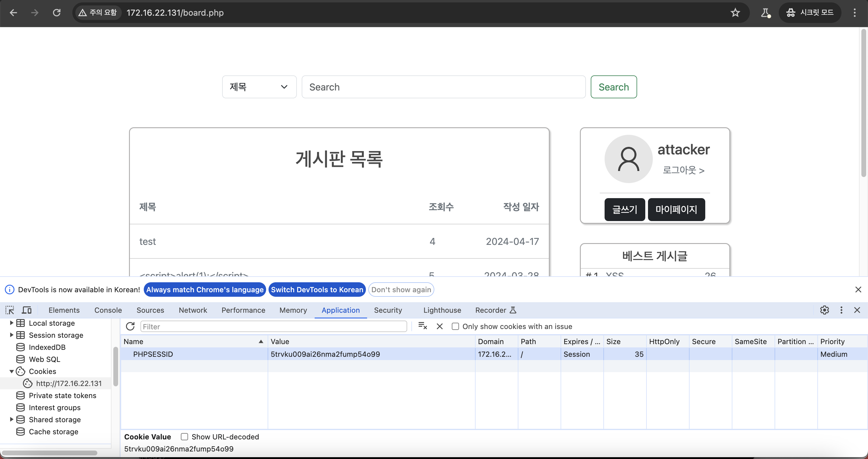Select Web SQL in the storage sidebar

pos(45,359)
